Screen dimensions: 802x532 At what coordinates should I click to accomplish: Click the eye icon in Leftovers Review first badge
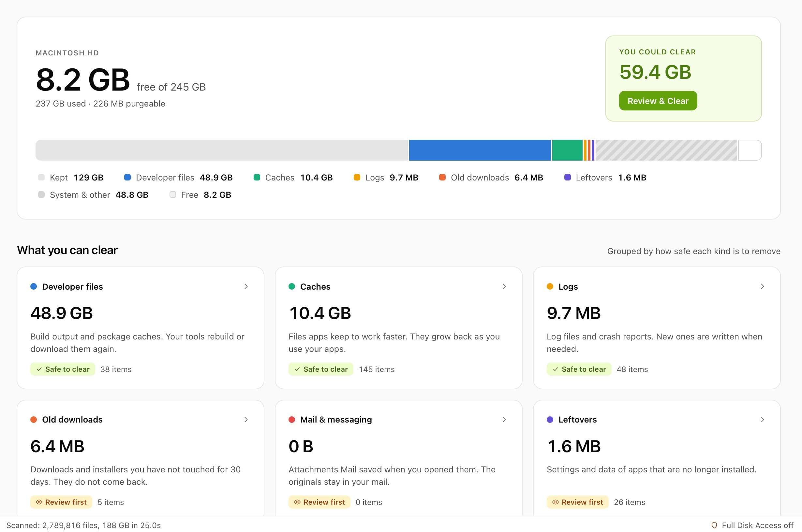pos(555,502)
